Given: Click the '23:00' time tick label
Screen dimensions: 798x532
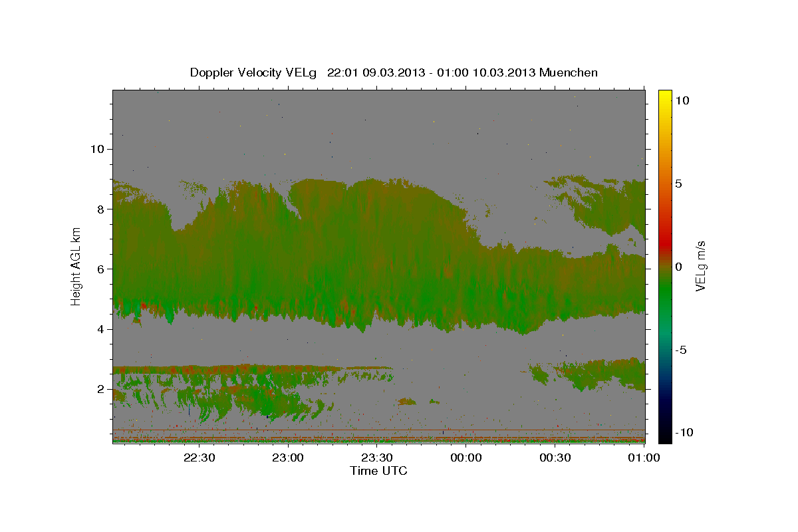Looking at the screenshot, I should pyautogui.click(x=288, y=458).
